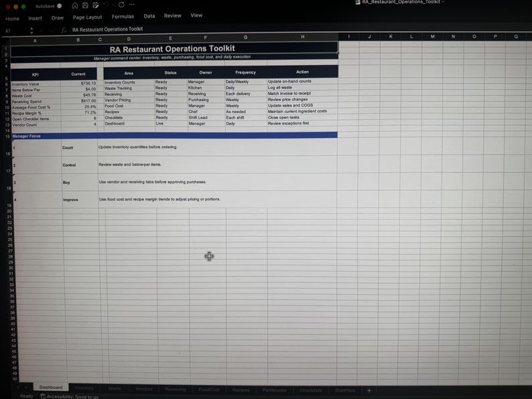
Task: Select the Waste Tracking area cell
Action: click(129, 88)
